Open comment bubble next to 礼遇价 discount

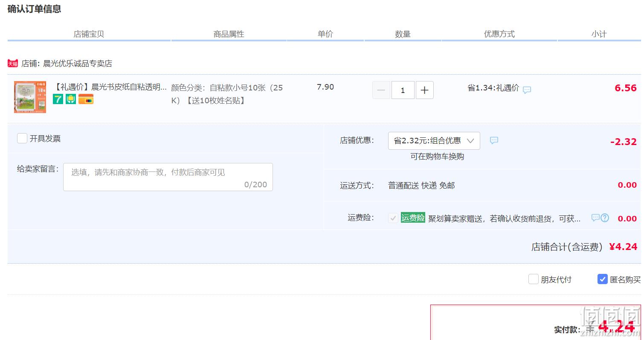click(x=527, y=90)
